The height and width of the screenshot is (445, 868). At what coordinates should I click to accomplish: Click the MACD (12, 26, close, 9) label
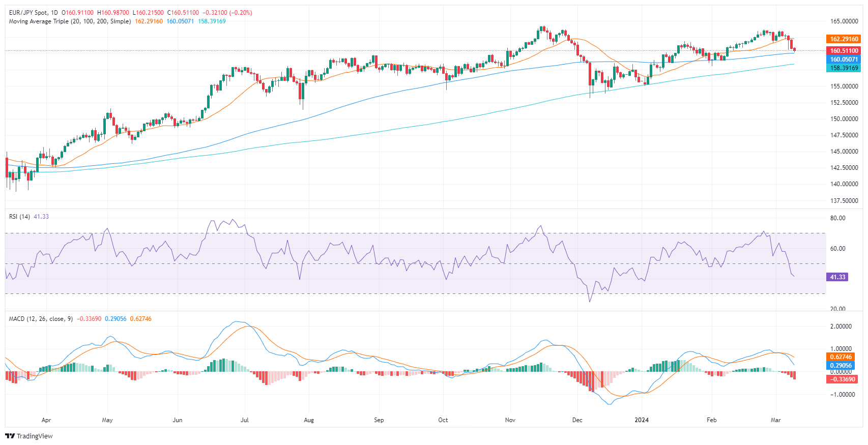(41, 319)
